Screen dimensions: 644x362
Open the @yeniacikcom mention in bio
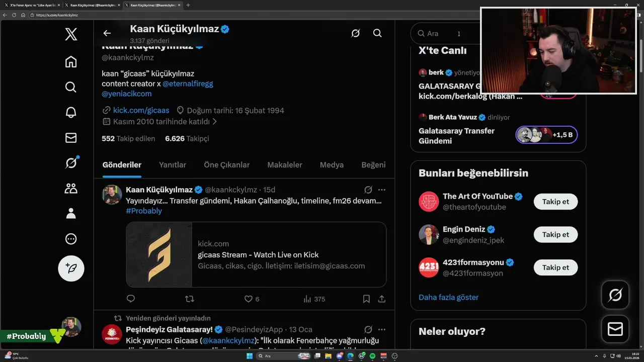point(127,94)
